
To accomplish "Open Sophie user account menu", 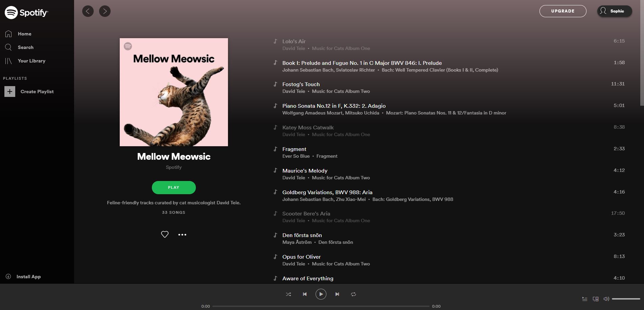I will pos(615,11).
